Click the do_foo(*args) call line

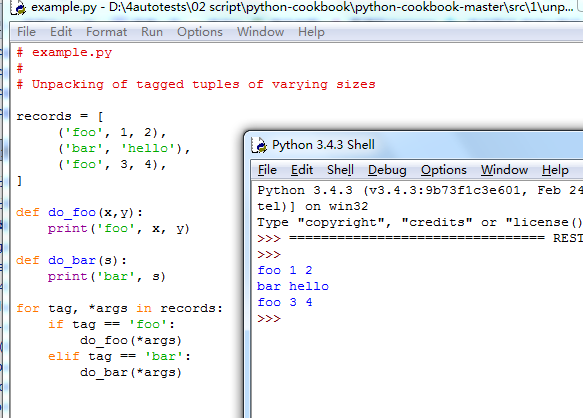point(131,341)
